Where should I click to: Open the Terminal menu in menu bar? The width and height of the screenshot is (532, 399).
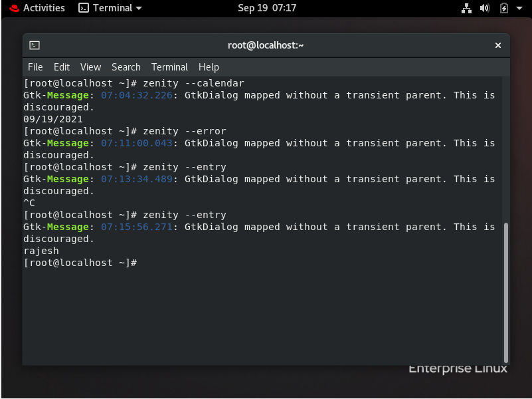click(x=169, y=66)
